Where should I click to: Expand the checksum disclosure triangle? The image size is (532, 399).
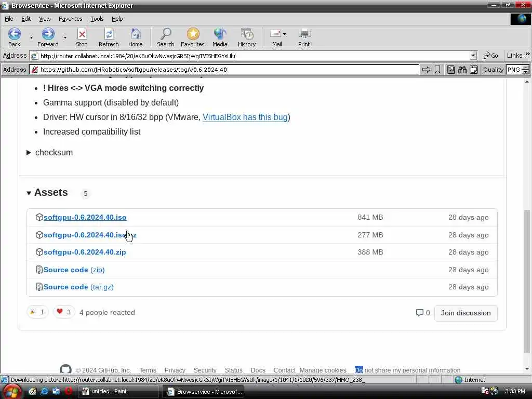pyautogui.click(x=29, y=153)
